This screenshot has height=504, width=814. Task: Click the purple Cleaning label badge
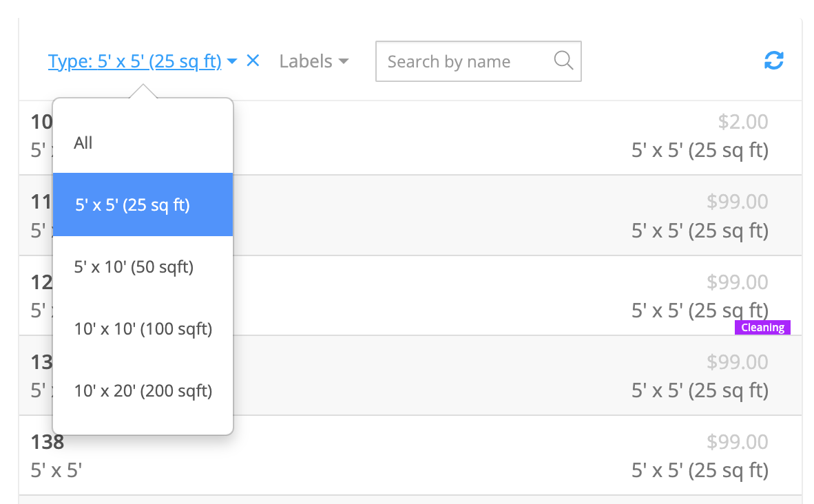(762, 328)
